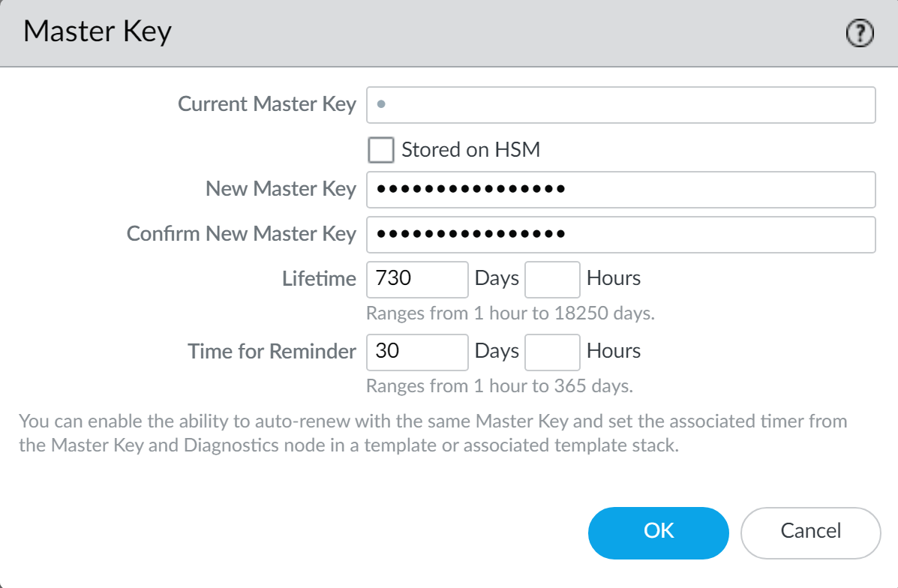Click the 'Current Master Key' label
Image resolution: width=898 pixels, height=588 pixels.
pyautogui.click(x=266, y=104)
